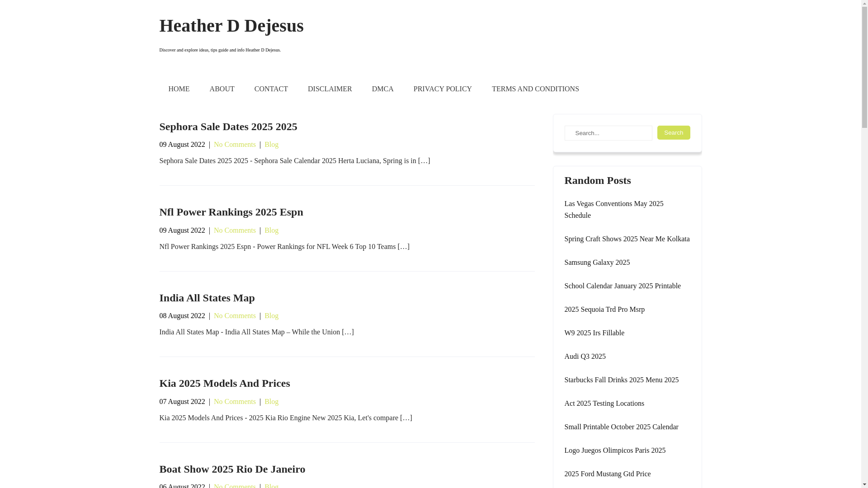Image resolution: width=868 pixels, height=488 pixels.
Task: Open Spring Craft Shows 2025 Near Me Kolkata
Action: pyautogui.click(x=627, y=239)
